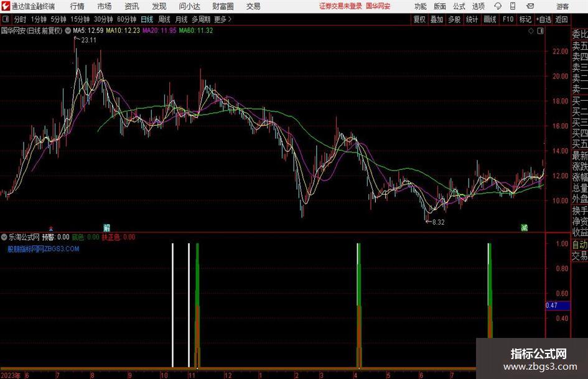Viewport: 588px width, 379px height.
Task: Click the 画线 drawing tool button
Action: 490,19
